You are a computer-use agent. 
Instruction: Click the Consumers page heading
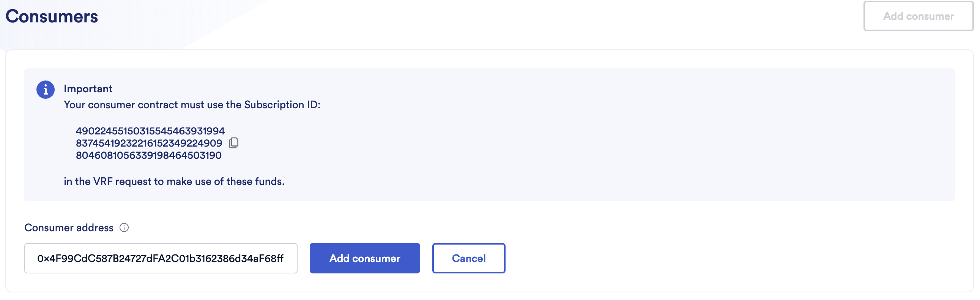click(52, 17)
